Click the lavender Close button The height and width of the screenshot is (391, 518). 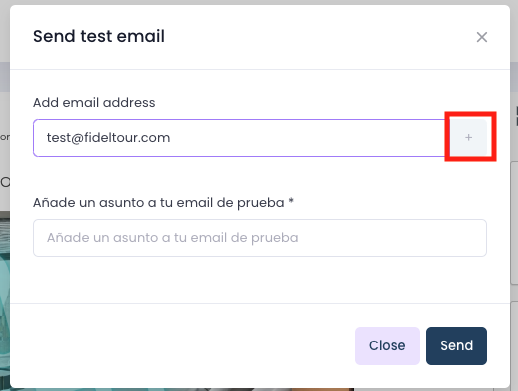pyautogui.click(x=387, y=346)
